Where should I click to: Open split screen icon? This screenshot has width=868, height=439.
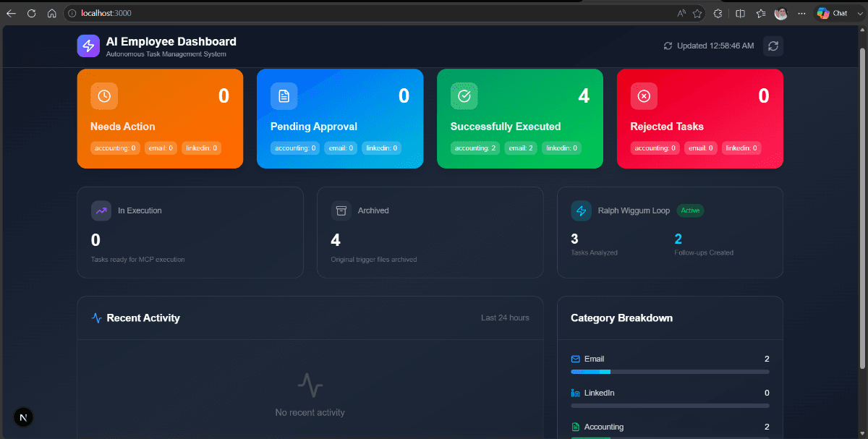pyautogui.click(x=740, y=13)
